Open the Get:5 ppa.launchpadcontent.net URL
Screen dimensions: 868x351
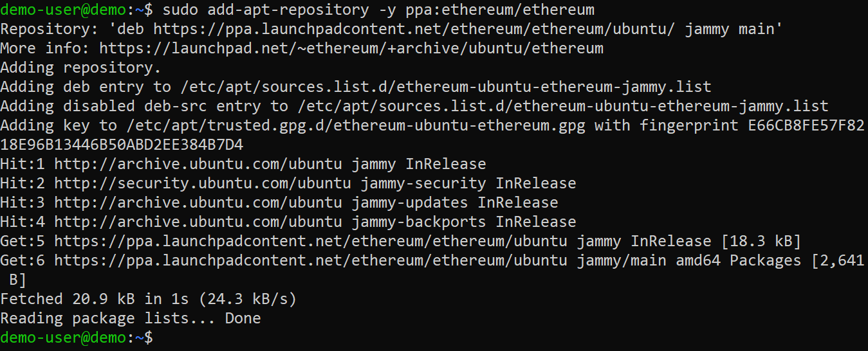[310, 241]
